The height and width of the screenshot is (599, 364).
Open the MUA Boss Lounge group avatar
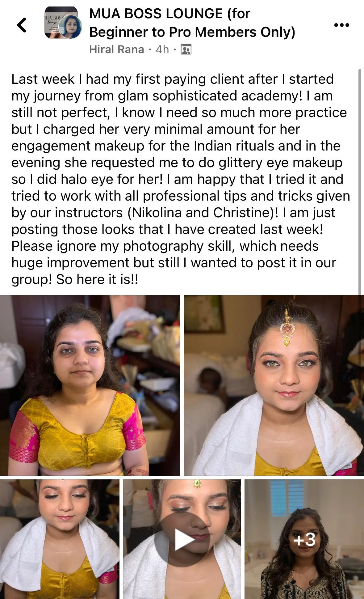coord(61,22)
